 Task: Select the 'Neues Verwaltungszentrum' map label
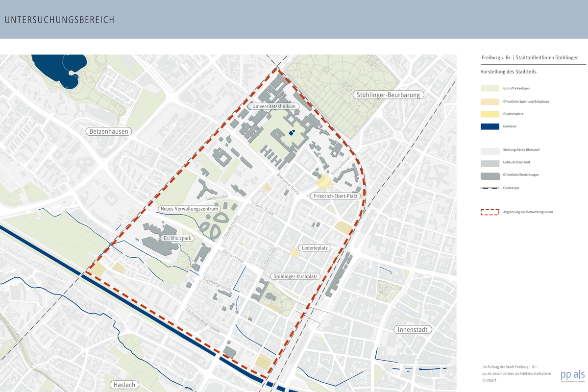tap(189, 209)
